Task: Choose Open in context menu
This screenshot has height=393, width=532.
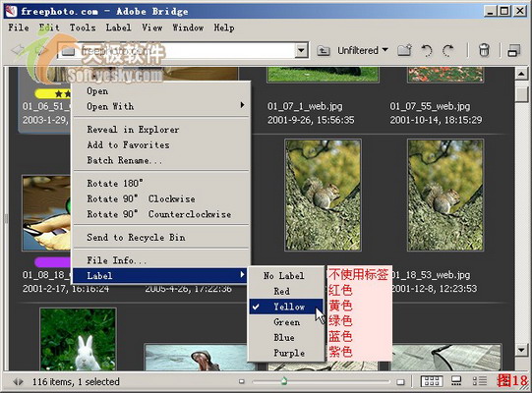Action: point(161,91)
